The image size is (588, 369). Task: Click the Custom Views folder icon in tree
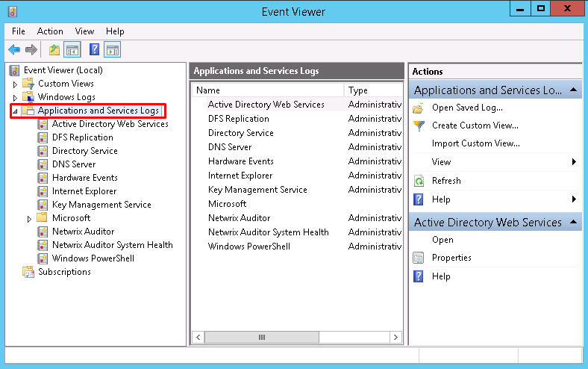coord(28,84)
